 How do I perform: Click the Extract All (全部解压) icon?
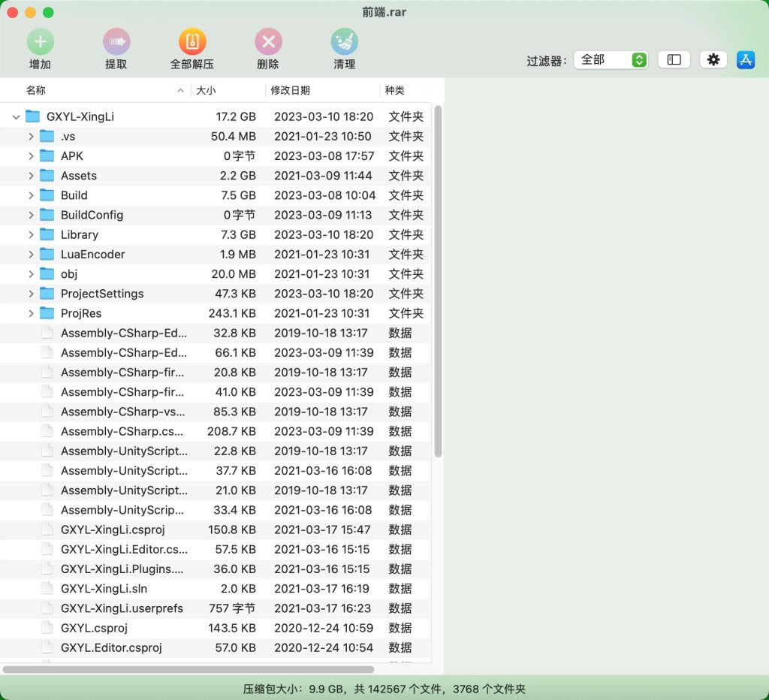(x=192, y=41)
